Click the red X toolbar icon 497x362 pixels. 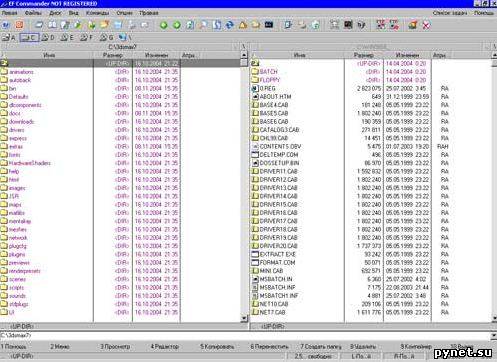tap(426, 25)
